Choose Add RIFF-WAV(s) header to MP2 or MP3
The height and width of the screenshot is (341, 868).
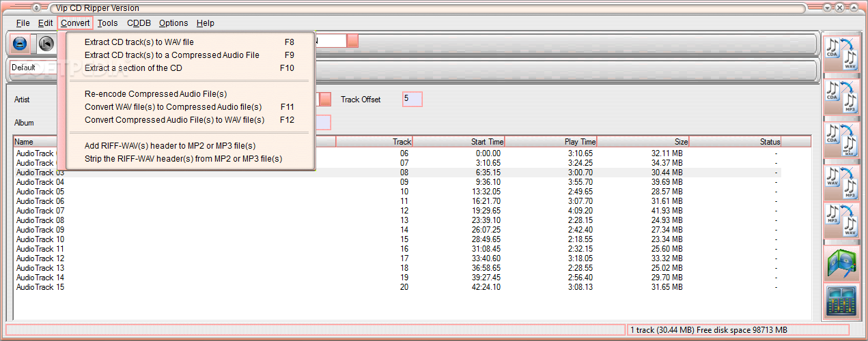coord(189,146)
